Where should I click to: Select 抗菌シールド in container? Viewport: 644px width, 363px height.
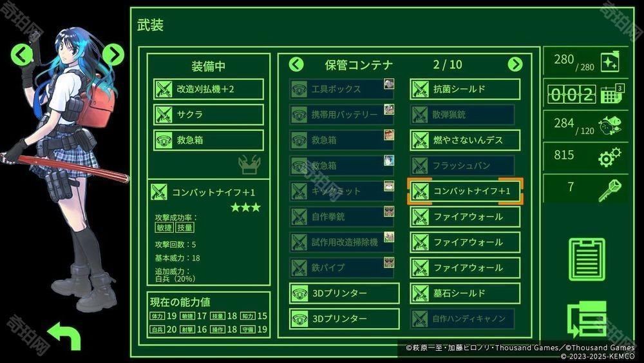tap(465, 89)
